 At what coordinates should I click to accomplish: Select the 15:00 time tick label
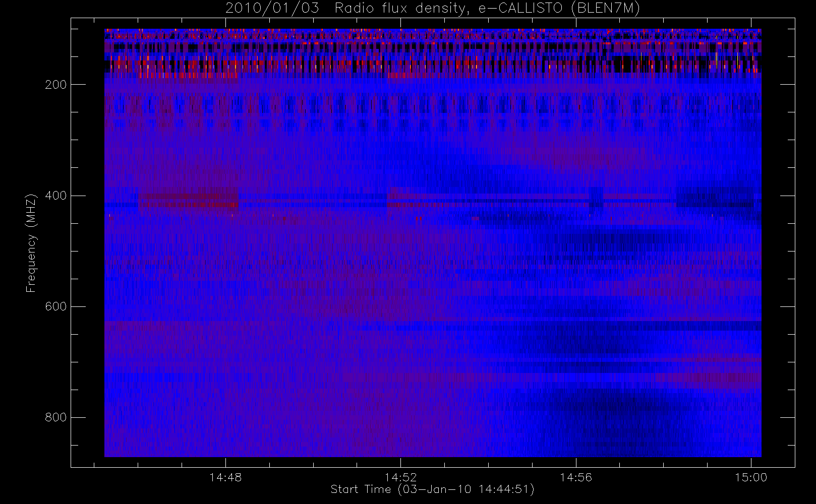tap(751, 477)
